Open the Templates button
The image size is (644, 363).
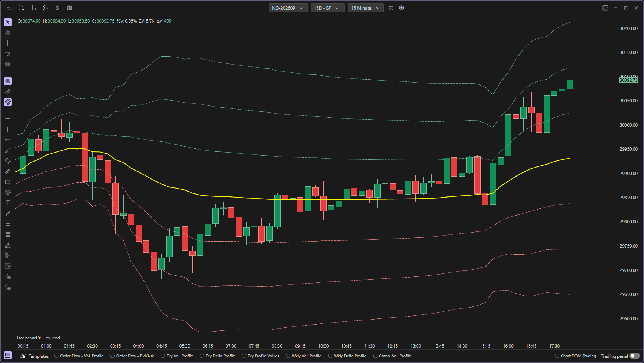(34, 356)
